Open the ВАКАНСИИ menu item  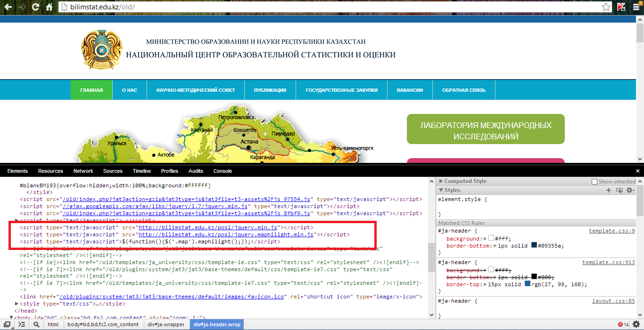click(x=410, y=90)
